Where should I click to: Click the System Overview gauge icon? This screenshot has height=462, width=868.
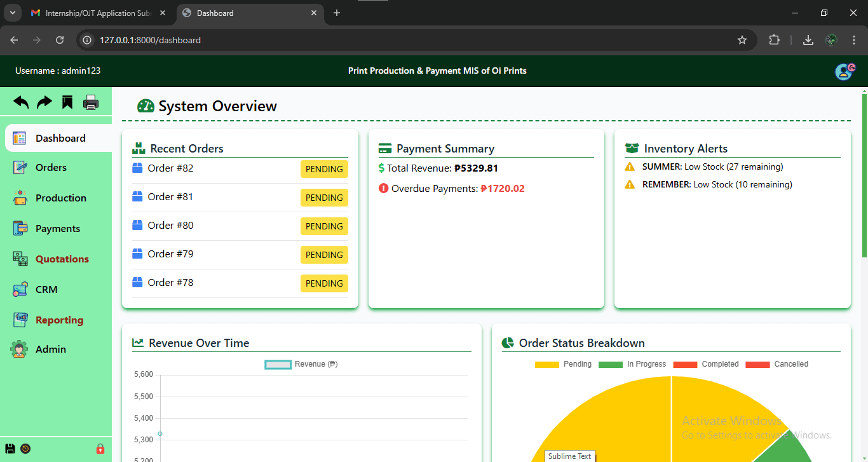[x=146, y=106]
